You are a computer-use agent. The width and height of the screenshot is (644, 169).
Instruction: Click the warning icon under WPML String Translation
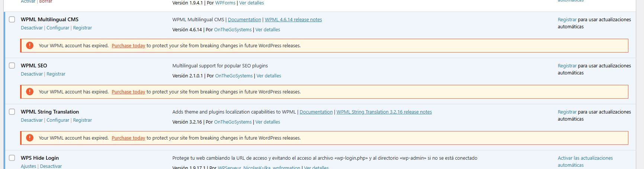(30, 138)
